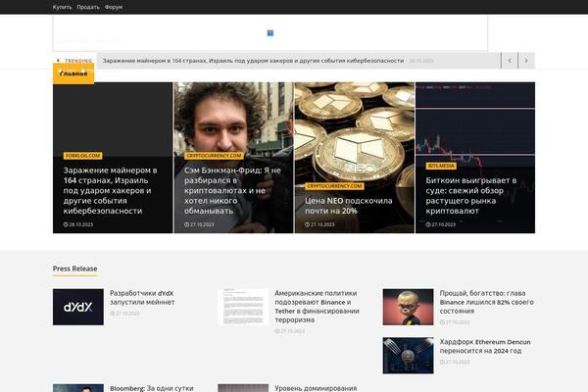
Task: Click date under dYdX mainnet article
Action: (124, 314)
